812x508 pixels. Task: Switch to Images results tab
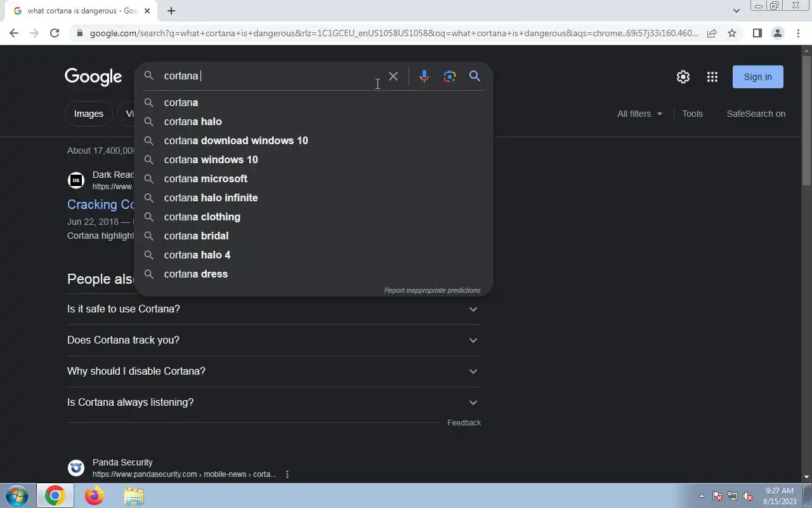point(89,114)
